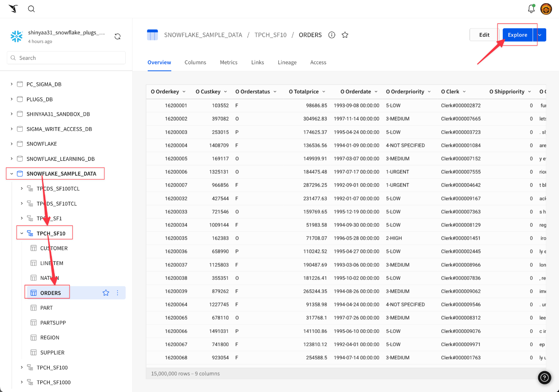The image size is (559, 392).
Task: Click the Snowflake connection logo
Action: pos(17,36)
